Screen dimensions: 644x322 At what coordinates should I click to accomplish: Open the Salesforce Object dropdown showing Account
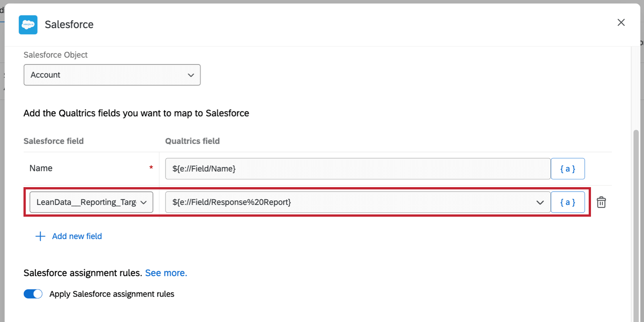click(x=112, y=75)
